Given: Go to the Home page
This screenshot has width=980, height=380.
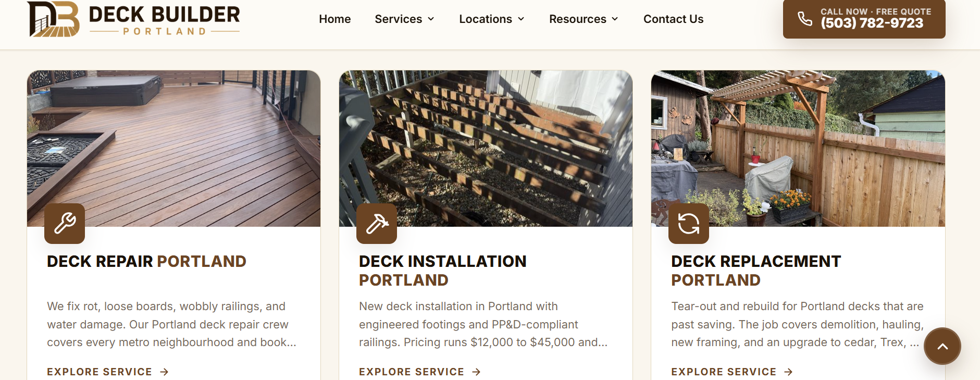Looking at the screenshot, I should [x=335, y=19].
